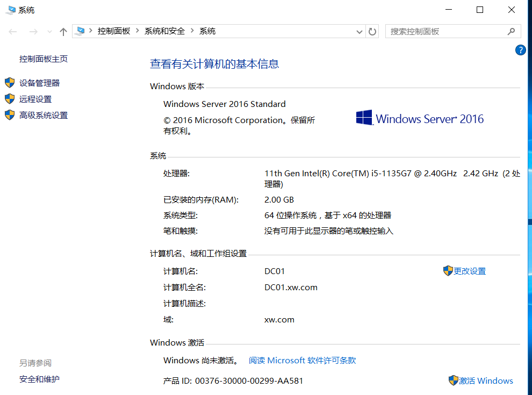Select 64 位操作系统 system type value
This screenshot has height=395, width=532.
[328, 216]
